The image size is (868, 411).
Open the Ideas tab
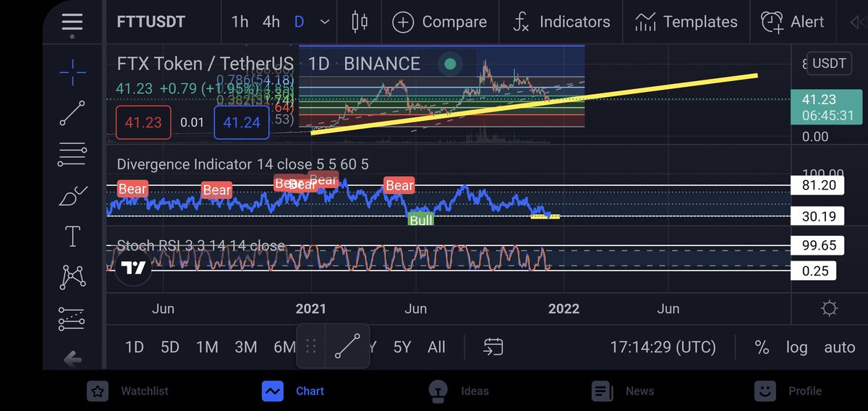458,391
